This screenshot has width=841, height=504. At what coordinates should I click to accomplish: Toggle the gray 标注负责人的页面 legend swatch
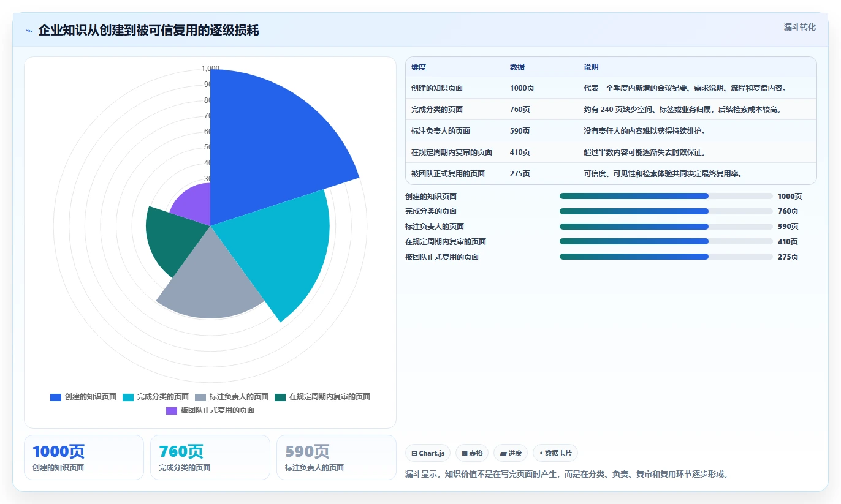pos(200,397)
